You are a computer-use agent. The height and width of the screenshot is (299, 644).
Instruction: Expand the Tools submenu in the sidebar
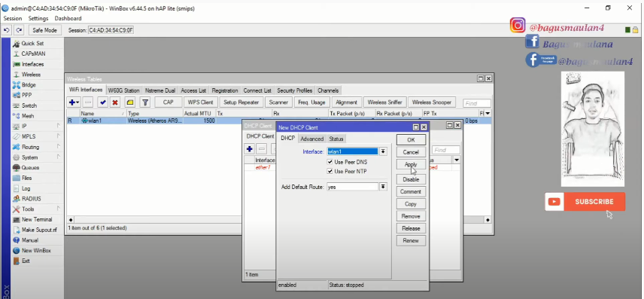[58, 209]
